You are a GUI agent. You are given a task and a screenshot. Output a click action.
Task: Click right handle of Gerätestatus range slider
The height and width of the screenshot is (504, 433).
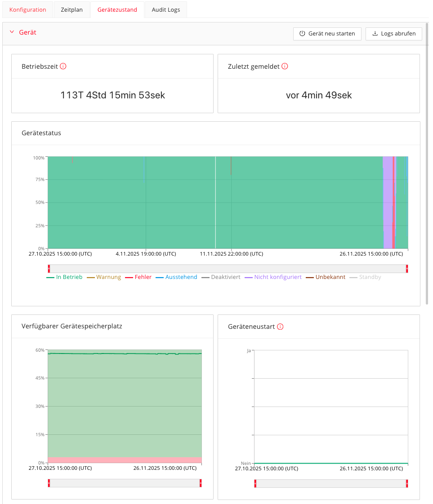407,269
